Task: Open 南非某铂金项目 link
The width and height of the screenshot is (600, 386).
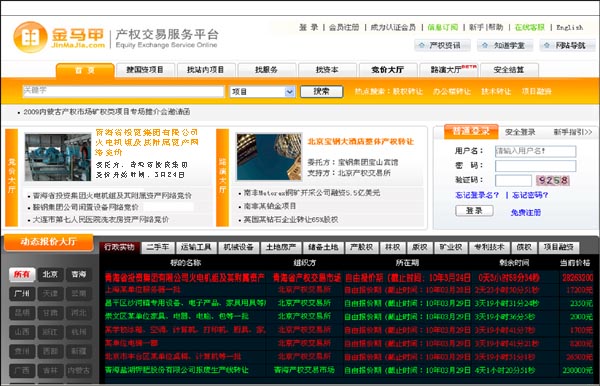Action: click(x=270, y=206)
